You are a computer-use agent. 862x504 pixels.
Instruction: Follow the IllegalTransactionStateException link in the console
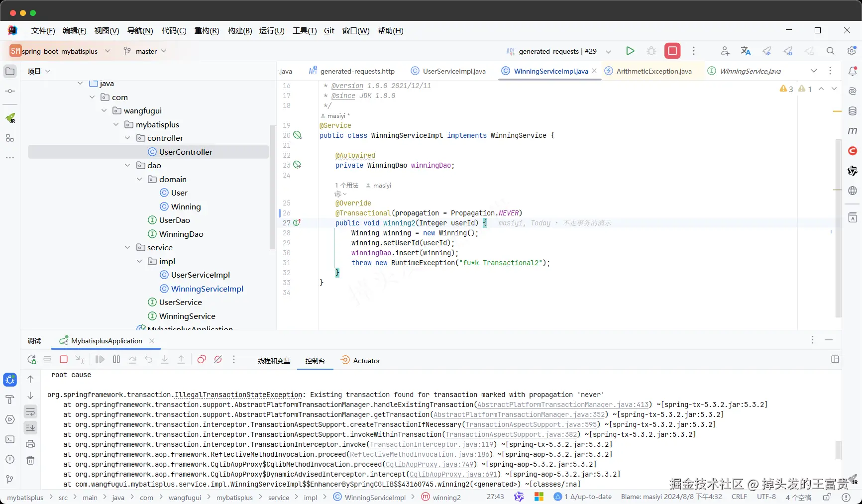[238, 395]
